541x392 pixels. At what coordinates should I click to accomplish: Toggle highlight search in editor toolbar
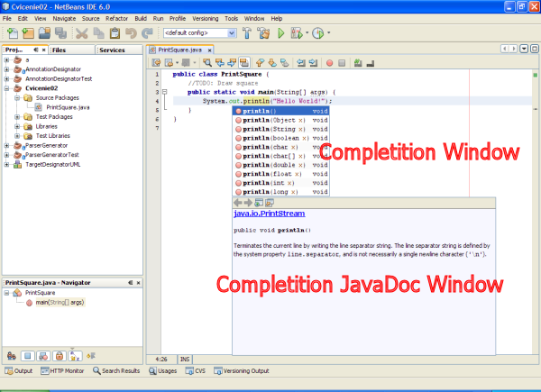click(x=244, y=63)
